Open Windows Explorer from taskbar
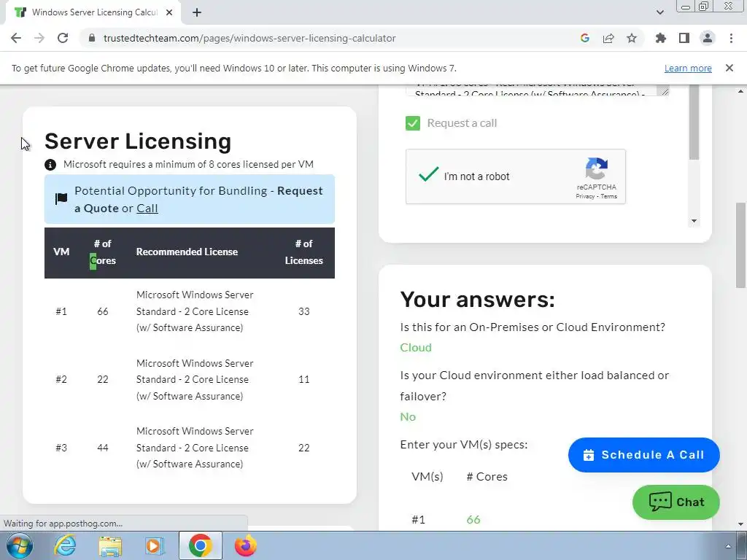 [x=110, y=545]
